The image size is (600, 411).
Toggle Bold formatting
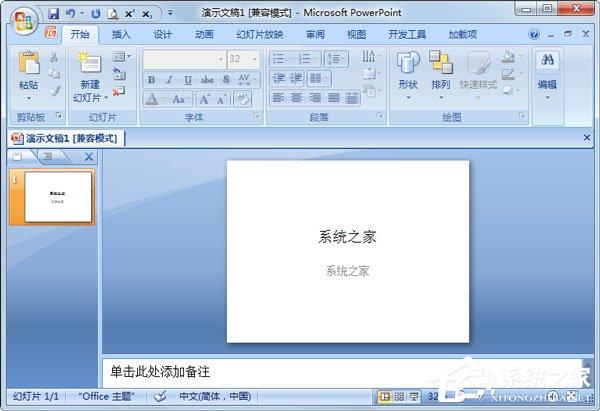click(x=152, y=80)
